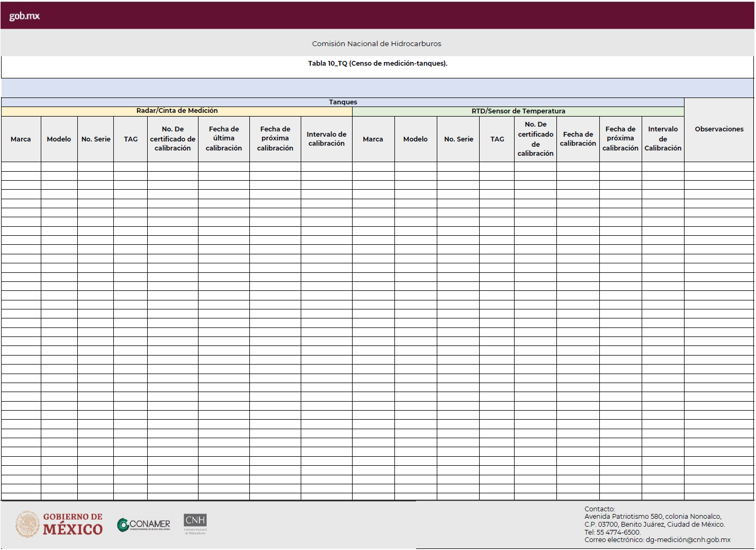Click the CNH logo in footer
This screenshot has height=550, width=756.
tap(195, 524)
